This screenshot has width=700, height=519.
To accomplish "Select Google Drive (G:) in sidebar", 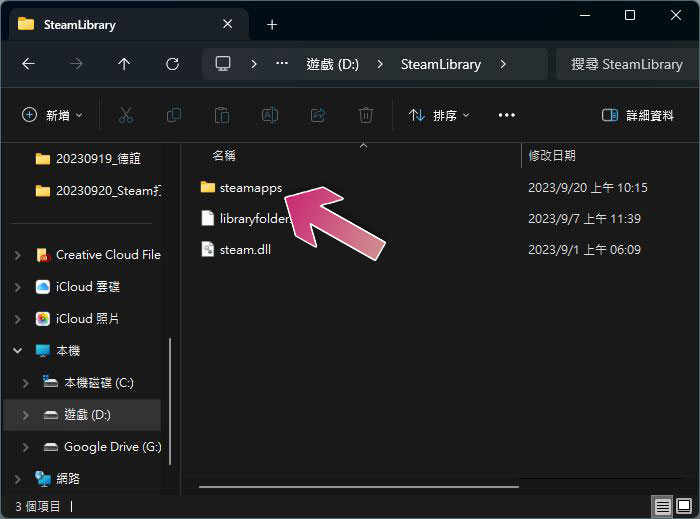I will point(102,447).
